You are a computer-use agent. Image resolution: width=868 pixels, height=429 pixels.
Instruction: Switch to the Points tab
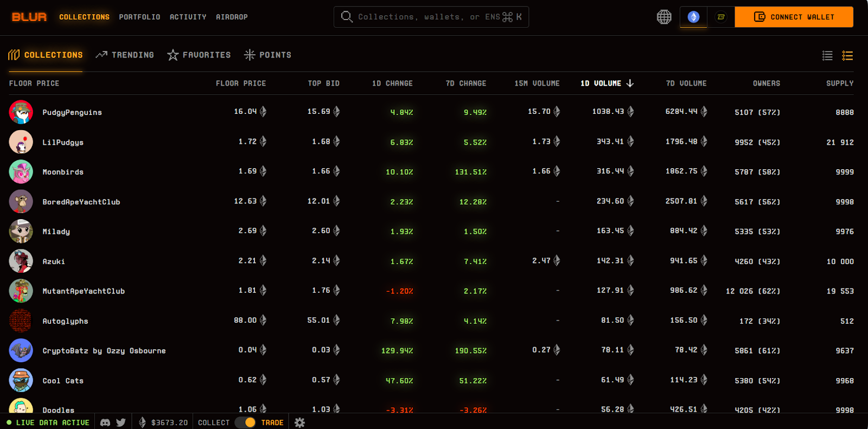click(267, 55)
